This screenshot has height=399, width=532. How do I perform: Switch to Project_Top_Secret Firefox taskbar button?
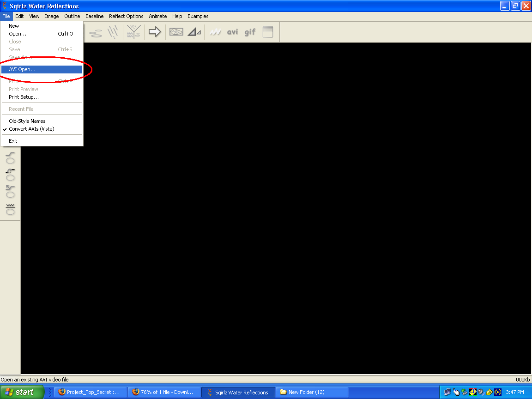(x=90, y=392)
